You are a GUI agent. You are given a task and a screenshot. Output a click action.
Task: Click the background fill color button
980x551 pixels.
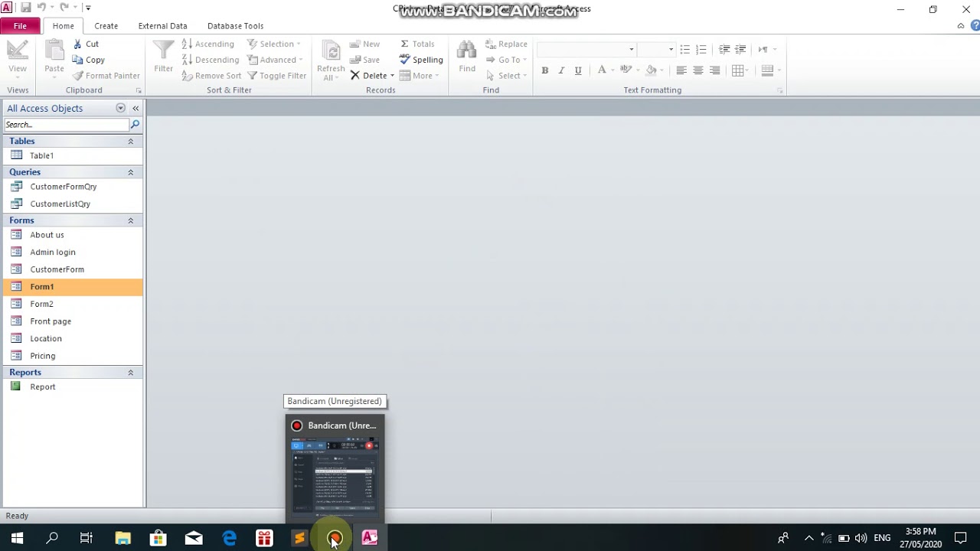click(651, 70)
